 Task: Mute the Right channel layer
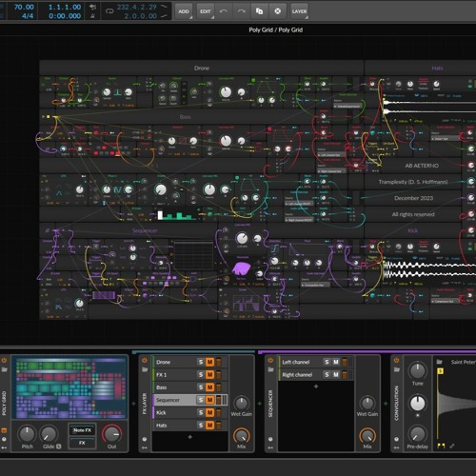click(x=336, y=375)
